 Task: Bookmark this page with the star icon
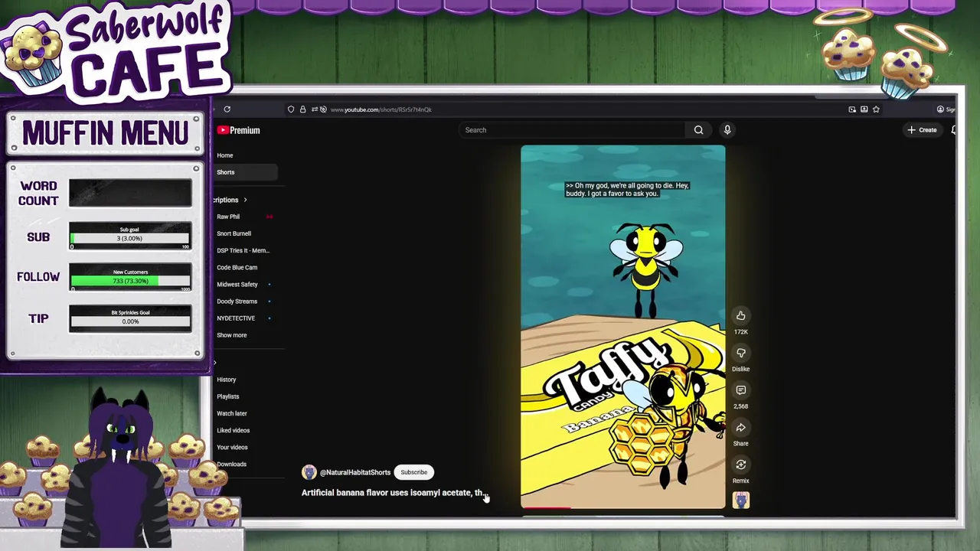pyautogui.click(x=876, y=109)
